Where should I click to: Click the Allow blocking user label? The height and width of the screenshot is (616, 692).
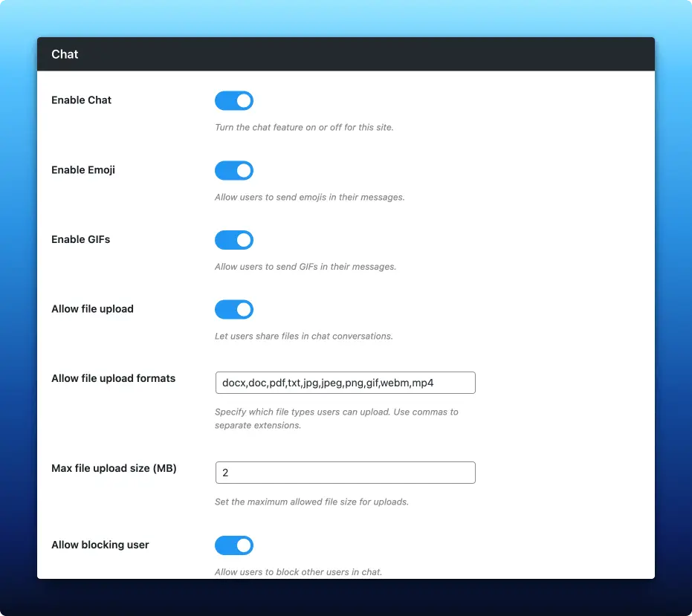click(100, 545)
